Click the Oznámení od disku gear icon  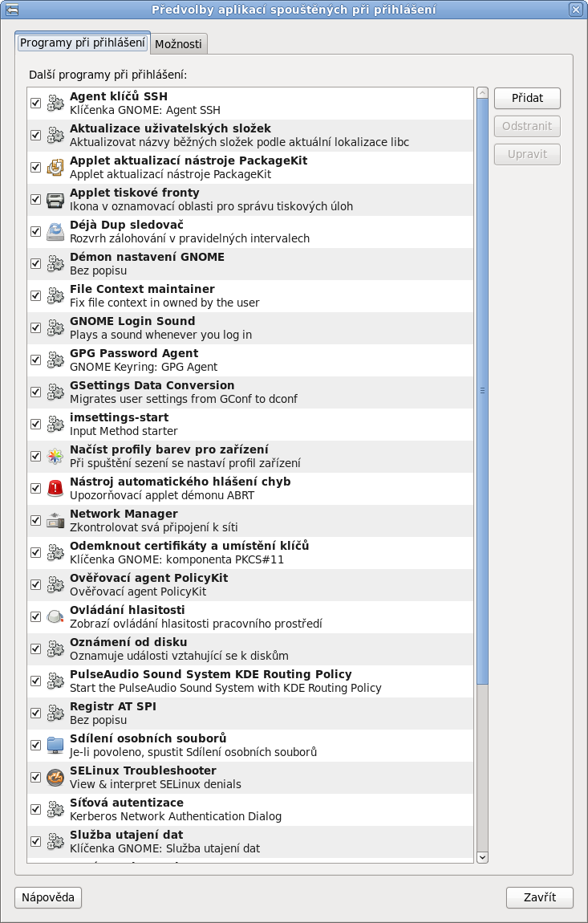point(55,649)
